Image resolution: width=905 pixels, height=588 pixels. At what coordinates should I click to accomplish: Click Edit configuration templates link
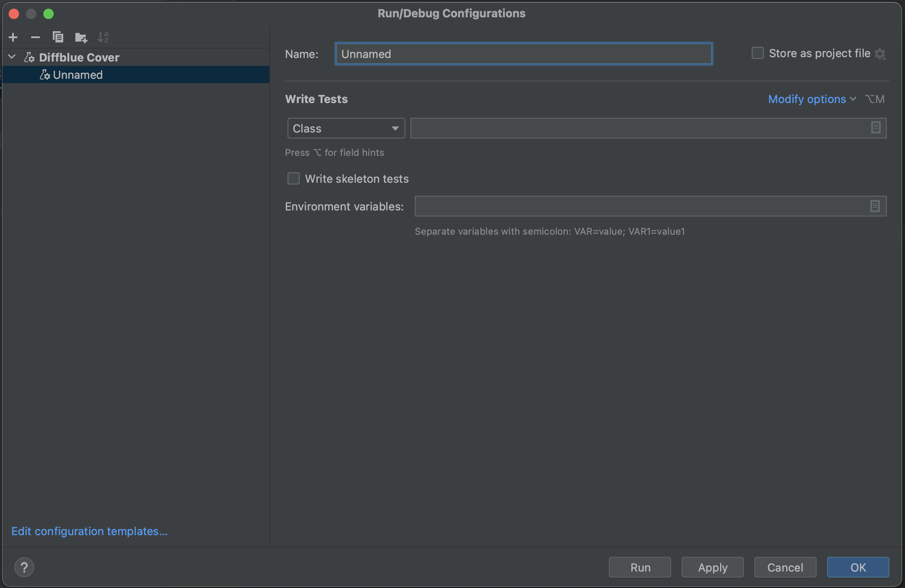click(89, 531)
